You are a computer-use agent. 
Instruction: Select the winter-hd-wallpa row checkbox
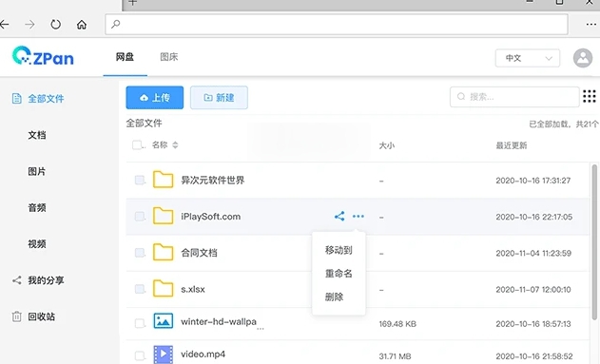(140, 323)
